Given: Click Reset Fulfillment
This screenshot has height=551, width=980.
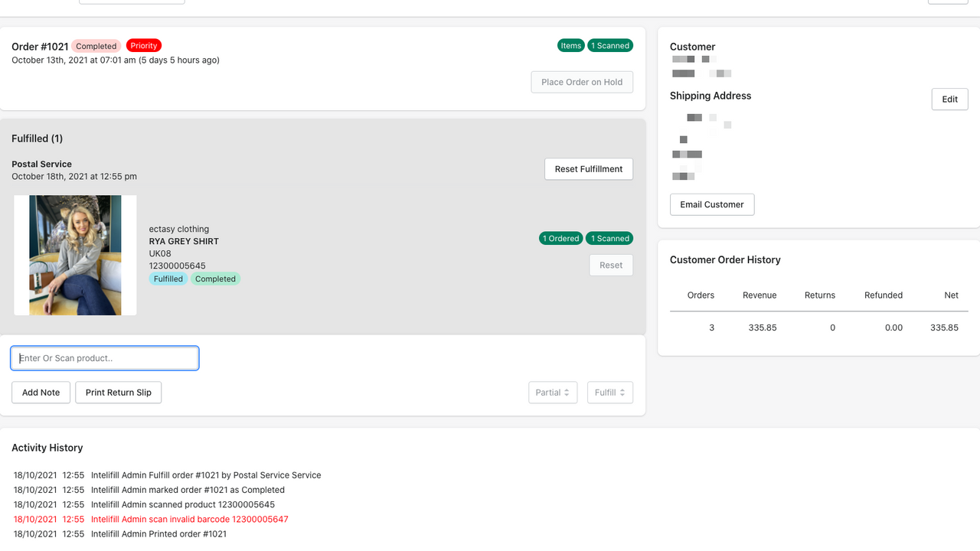Looking at the screenshot, I should (x=588, y=168).
